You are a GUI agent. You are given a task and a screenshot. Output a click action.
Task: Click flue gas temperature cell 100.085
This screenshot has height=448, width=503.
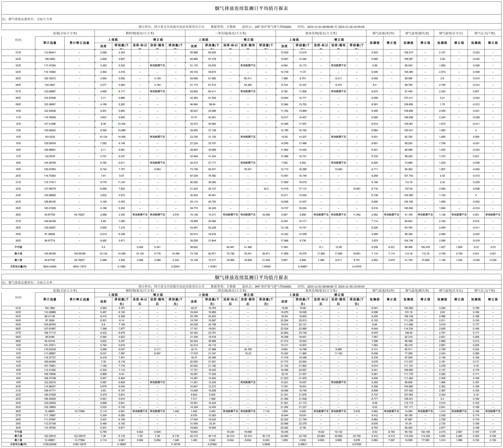click(409, 308)
